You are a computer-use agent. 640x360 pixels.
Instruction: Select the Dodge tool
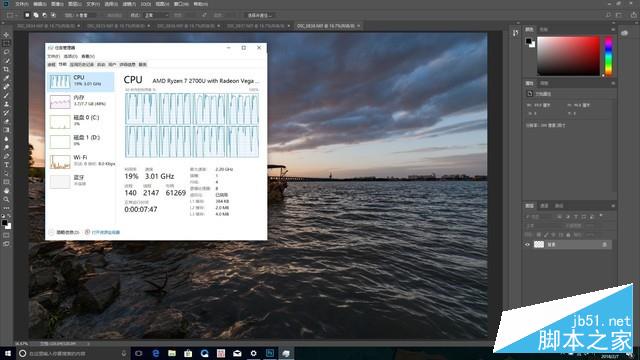tap(6, 147)
